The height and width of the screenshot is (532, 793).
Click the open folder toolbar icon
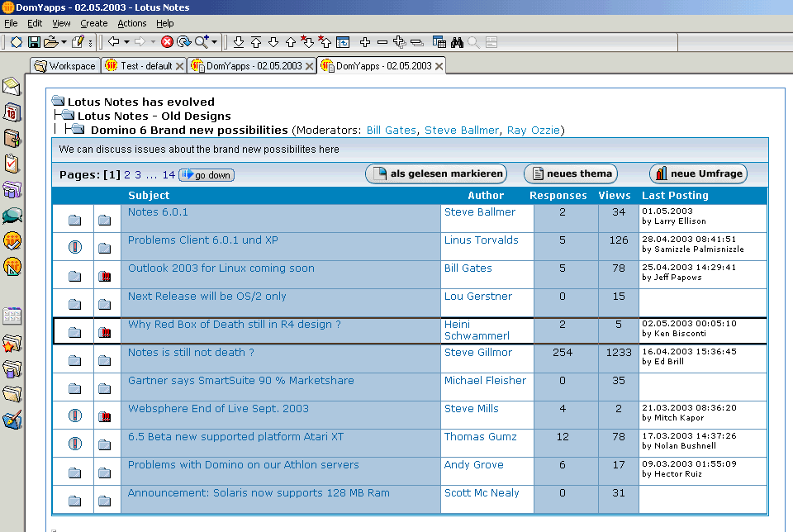point(50,42)
